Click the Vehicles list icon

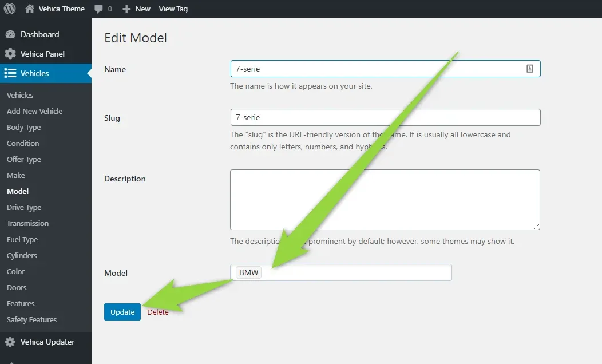(x=10, y=73)
